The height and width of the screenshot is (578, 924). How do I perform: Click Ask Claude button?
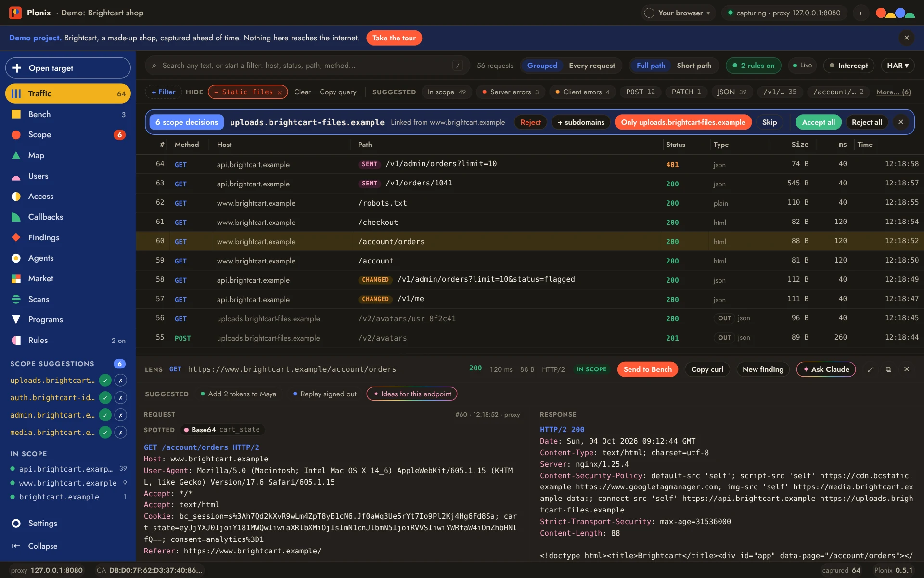coord(826,369)
